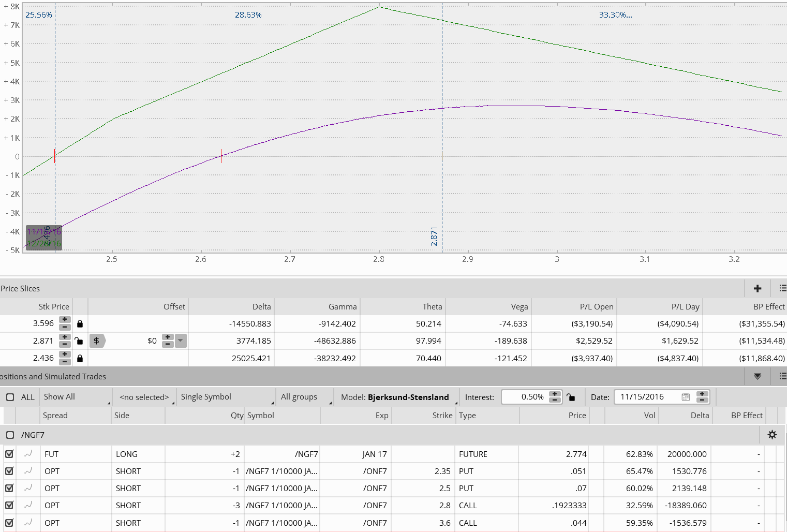Select the 65.47% vol cell
Image resolution: width=787 pixels, height=532 pixels.
[x=632, y=471]
